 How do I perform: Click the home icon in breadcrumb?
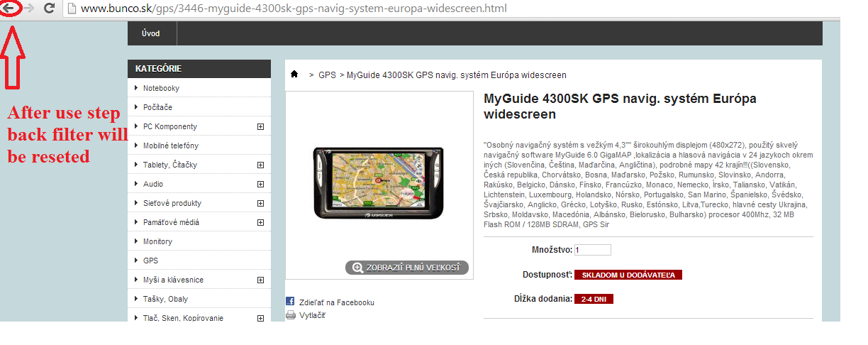[x=294, y=75]
